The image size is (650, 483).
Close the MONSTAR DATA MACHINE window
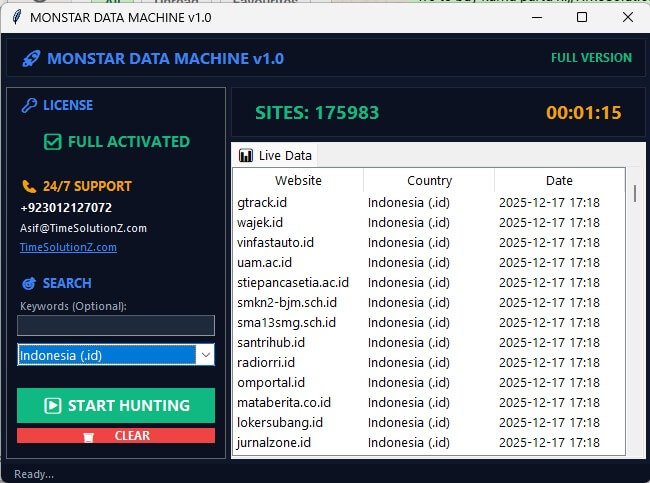(x=628, y=17)
